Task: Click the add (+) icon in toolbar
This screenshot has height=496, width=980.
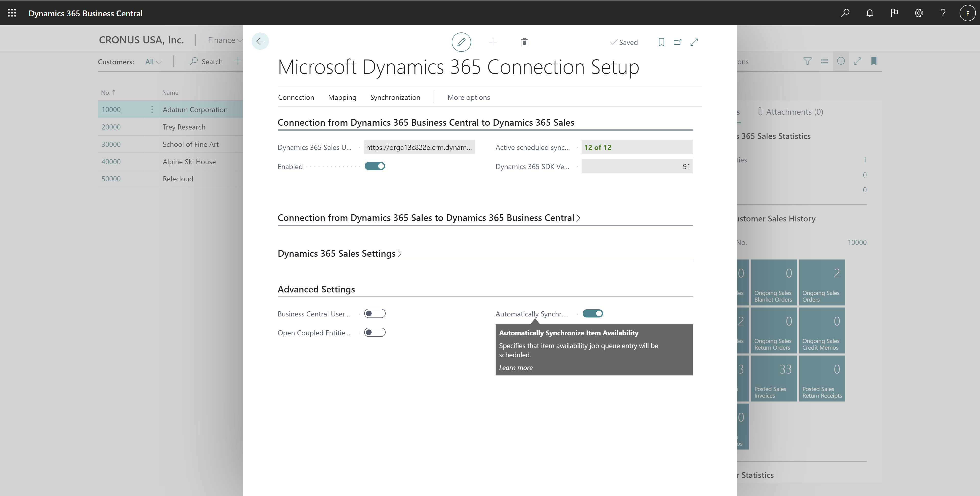Action: [492, 42]
